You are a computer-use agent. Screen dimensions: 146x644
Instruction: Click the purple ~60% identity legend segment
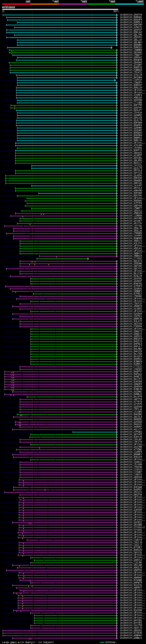pos(73,4)
